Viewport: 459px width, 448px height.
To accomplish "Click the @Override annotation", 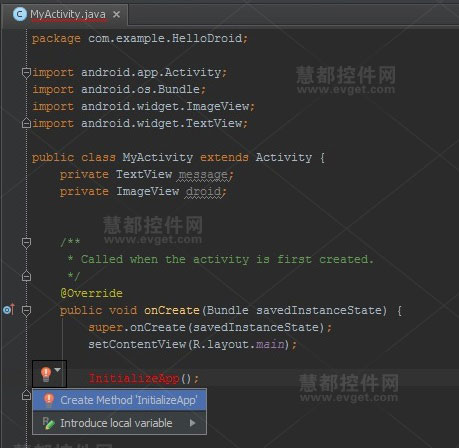I will point(91,293).
